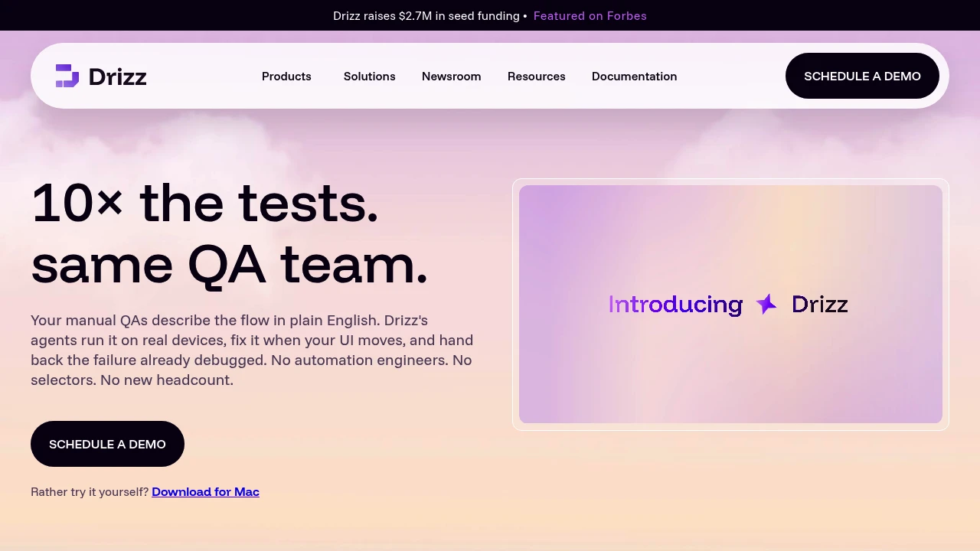Click the 'same QA team.' headline line
This screenshot has height=551, width=980.
(x=229, y=265)
